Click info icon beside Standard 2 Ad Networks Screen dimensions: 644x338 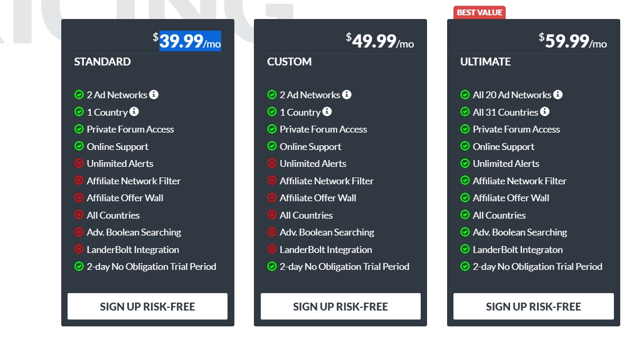[154, 95]
